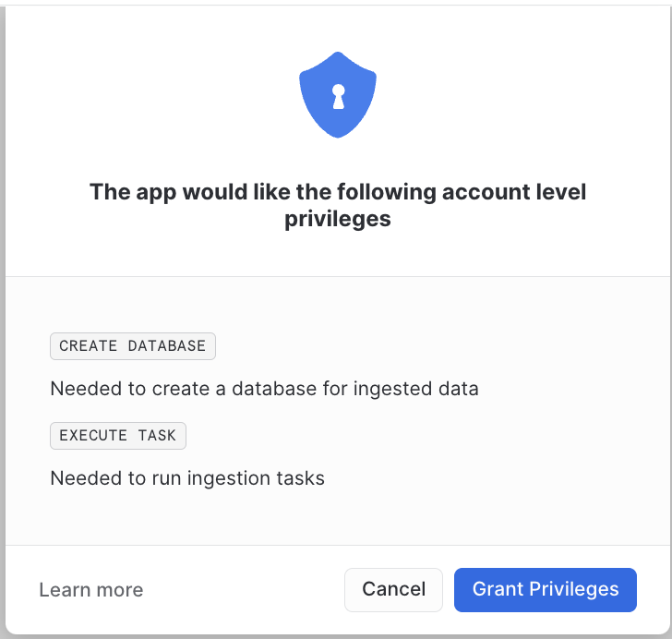Screen dimensions: 672x639
Task: Select the EXECUTE TASK privilege badge
Action: [x=118, y=436]
